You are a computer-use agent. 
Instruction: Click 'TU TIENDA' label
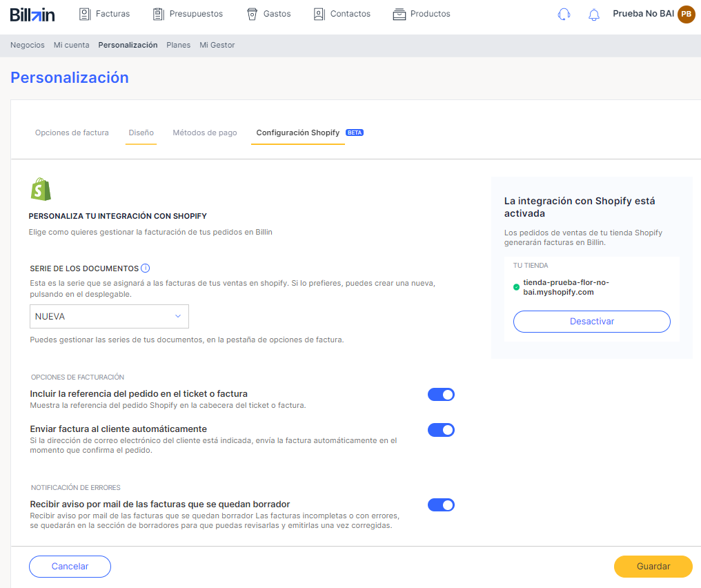[x=530, y=266]
